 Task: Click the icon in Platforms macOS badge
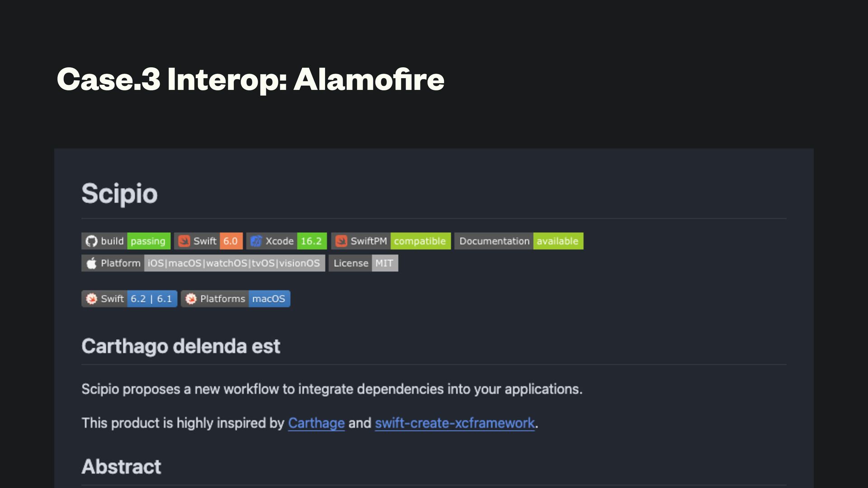tap(191, 299)
